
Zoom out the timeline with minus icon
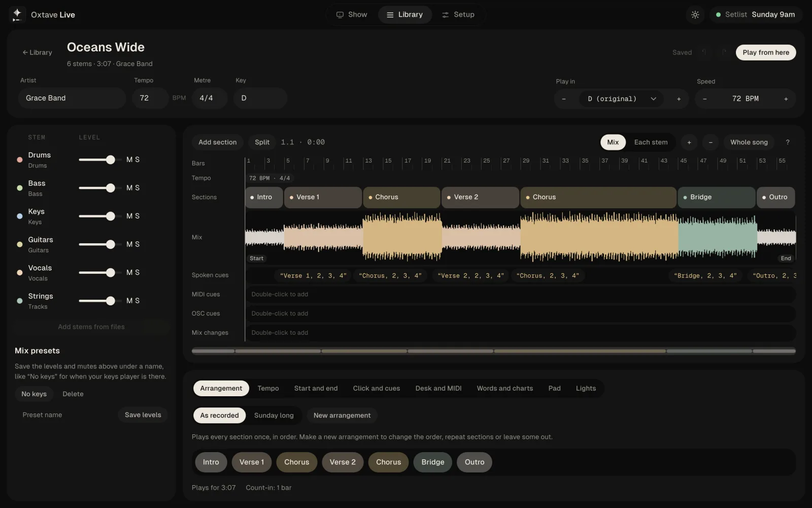[710, 142]
